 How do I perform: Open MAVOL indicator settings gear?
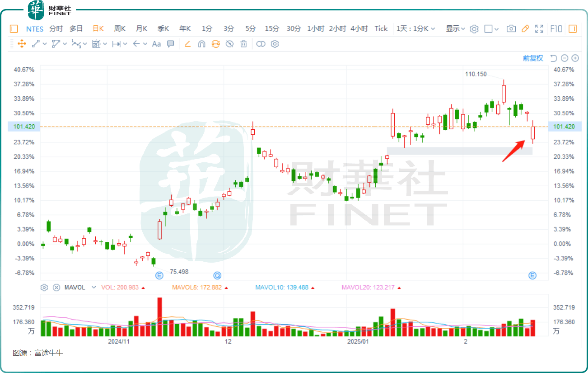click(x=44, y=287)
